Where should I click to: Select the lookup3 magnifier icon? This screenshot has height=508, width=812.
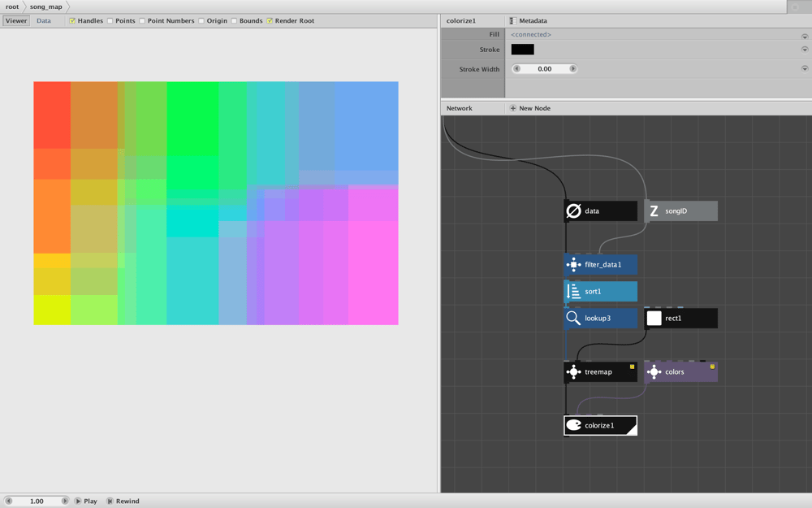click(573, 318)
